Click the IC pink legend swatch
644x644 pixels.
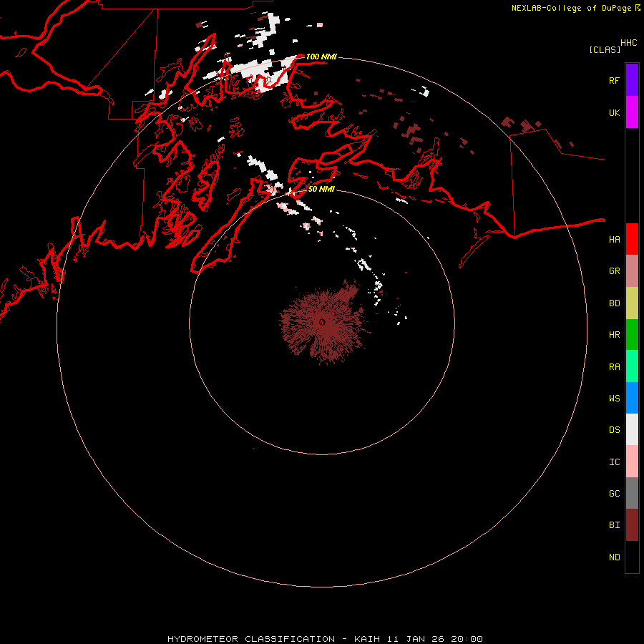tap(632, 462)
